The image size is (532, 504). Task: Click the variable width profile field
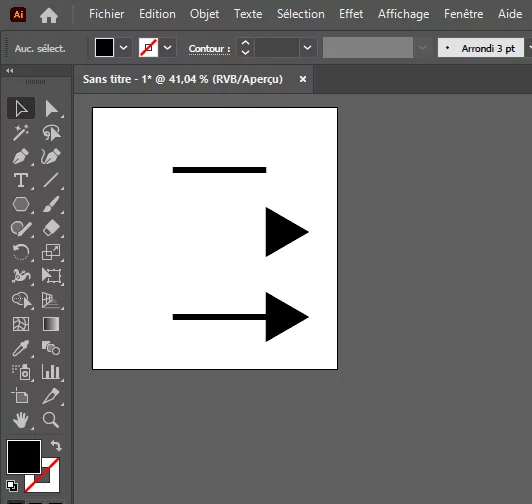(x=368, y=48)
